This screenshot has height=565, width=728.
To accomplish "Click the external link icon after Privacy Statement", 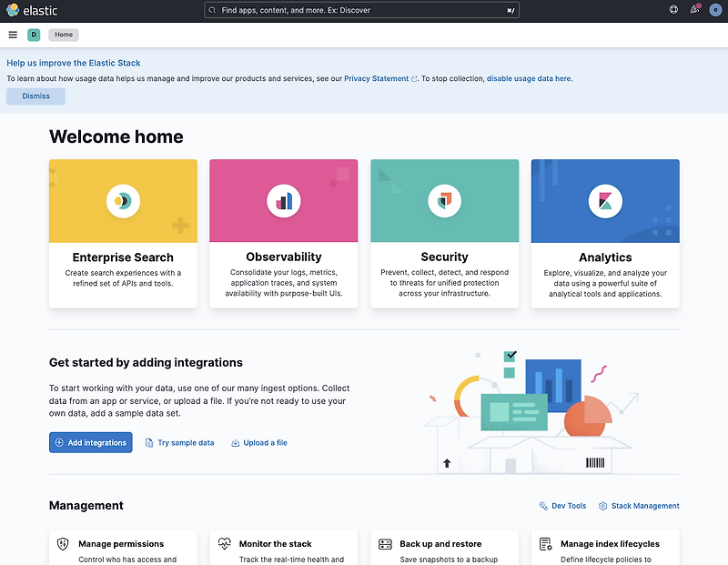I will click(x=414, y=79).
